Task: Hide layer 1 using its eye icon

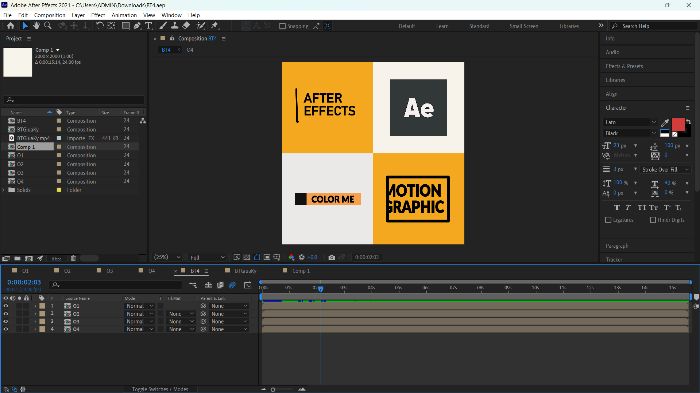Action: pyautogui.click(x=6, y=306)
